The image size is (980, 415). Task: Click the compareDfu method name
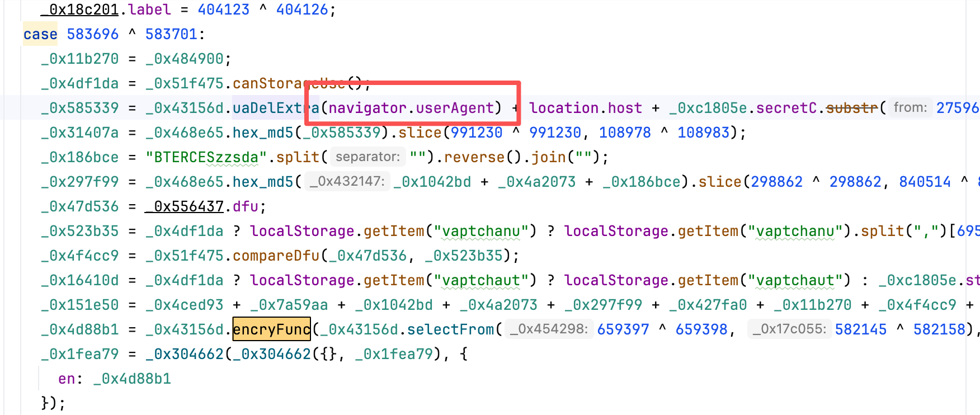coord(276,256)
